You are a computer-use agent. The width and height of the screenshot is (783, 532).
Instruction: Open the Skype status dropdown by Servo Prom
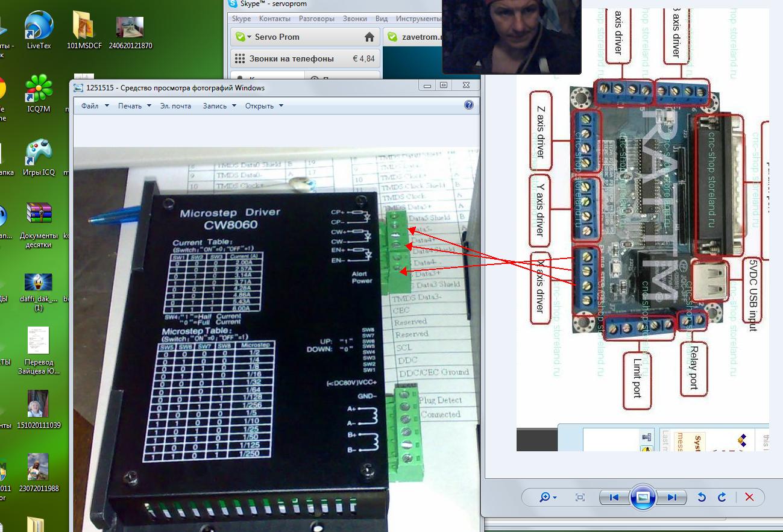(x=242, y=37)
